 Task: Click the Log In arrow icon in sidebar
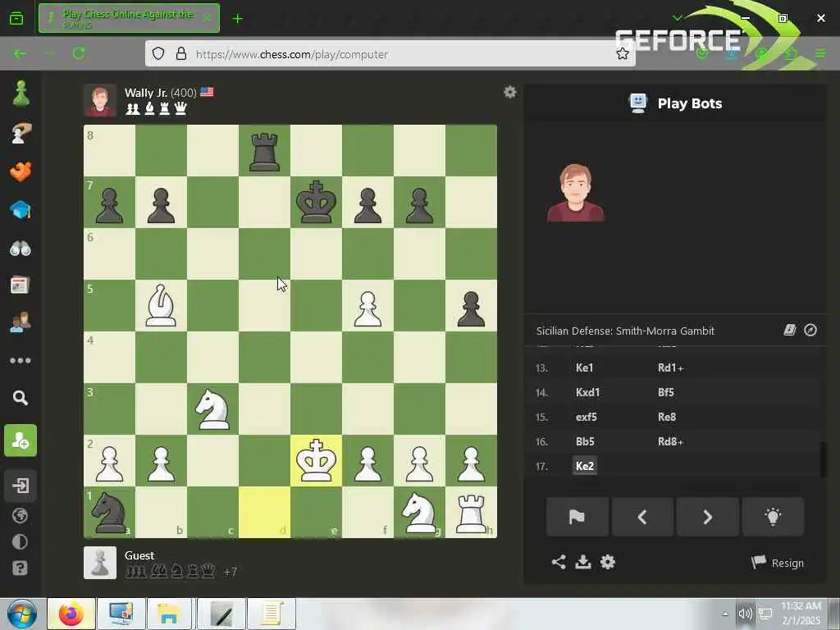(21, 486)
